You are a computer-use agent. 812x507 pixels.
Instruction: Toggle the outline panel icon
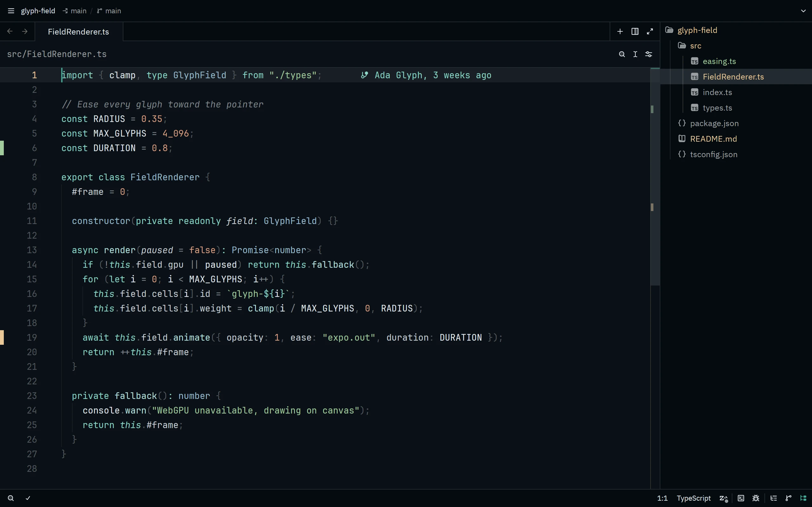tap(774, 498)
